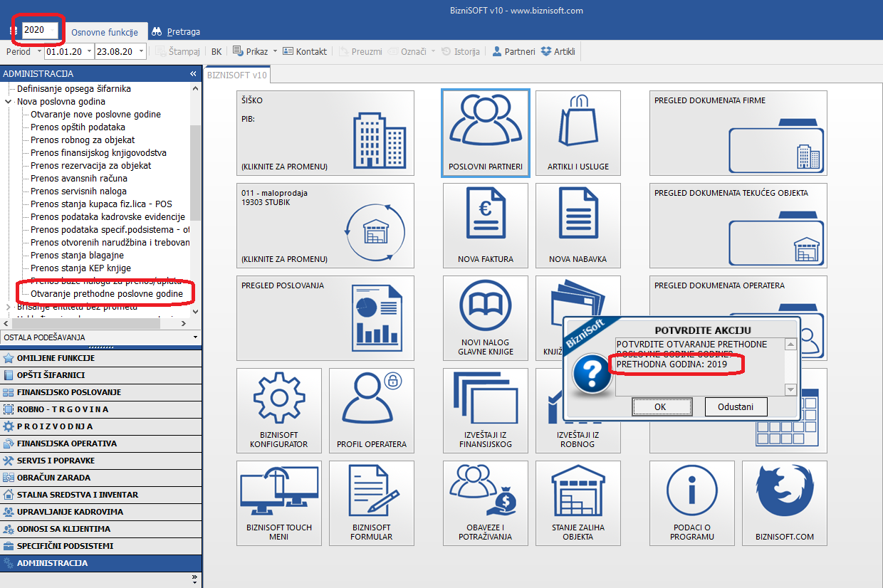
Task: Select Otvaranje prethodne poslovne godine
Action: click(x=107, y=294)
